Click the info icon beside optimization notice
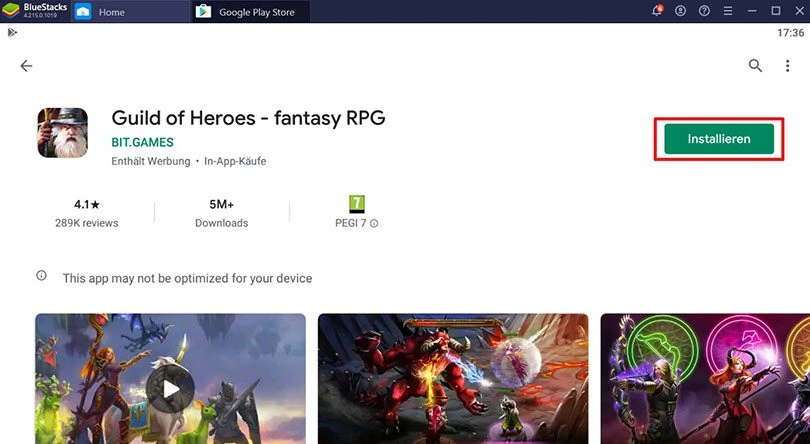This screenshot has width=810, height=444. point(41,275)
